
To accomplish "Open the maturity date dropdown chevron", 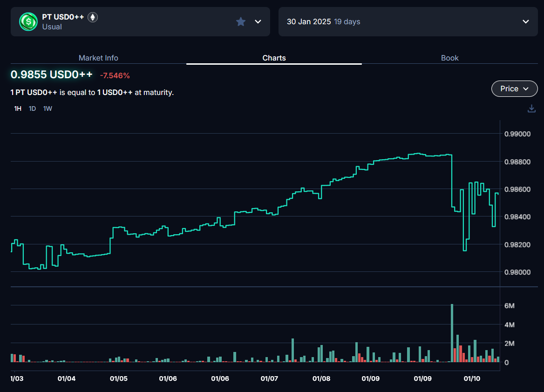I will (526, 21).
